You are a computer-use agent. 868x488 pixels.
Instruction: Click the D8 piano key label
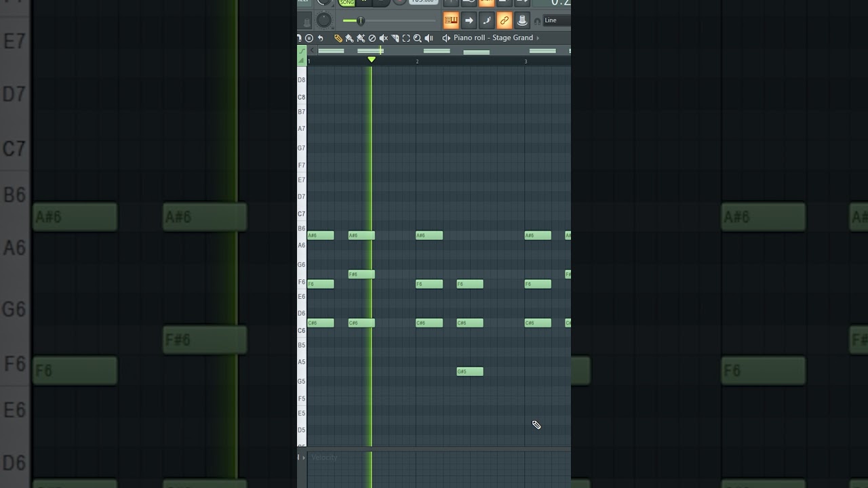(302, 80)
